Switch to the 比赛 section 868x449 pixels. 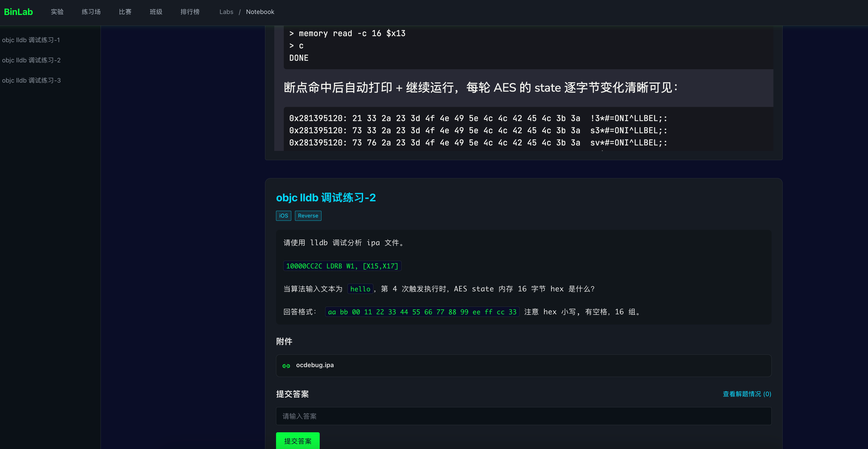click(x=125, y=11)
